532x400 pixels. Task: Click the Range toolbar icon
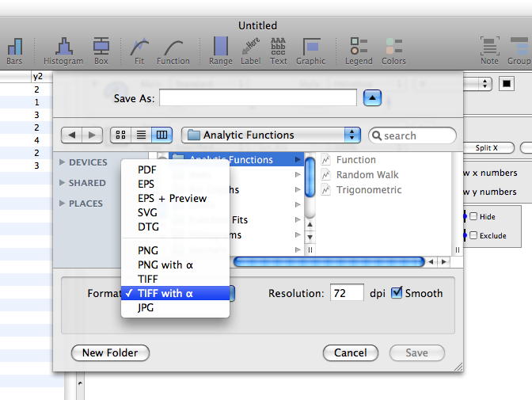pos(221,48)
